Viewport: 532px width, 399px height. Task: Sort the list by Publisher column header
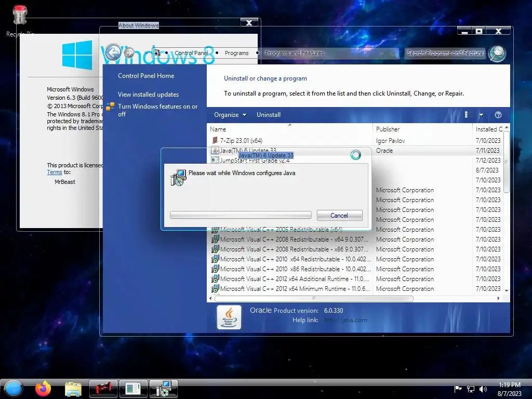pyautogui.click(x=422, y=129)
